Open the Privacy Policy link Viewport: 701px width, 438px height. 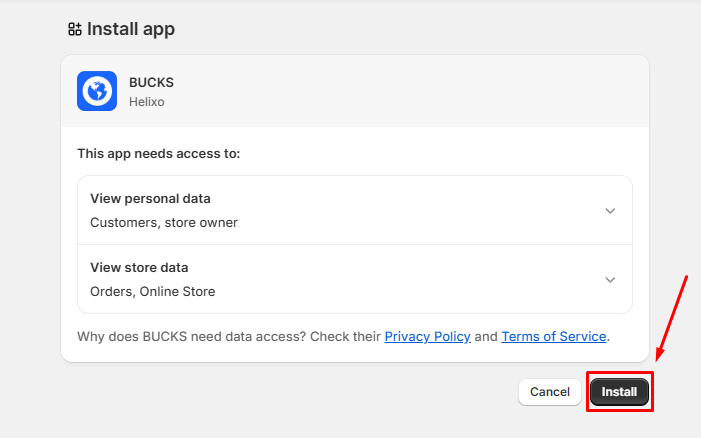[427, 337]
